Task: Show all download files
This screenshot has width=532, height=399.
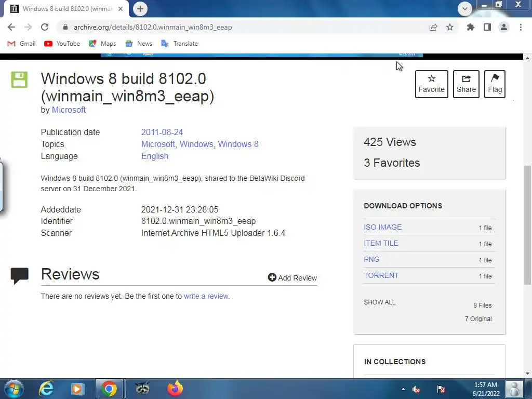Action: [x=380, y=302]
